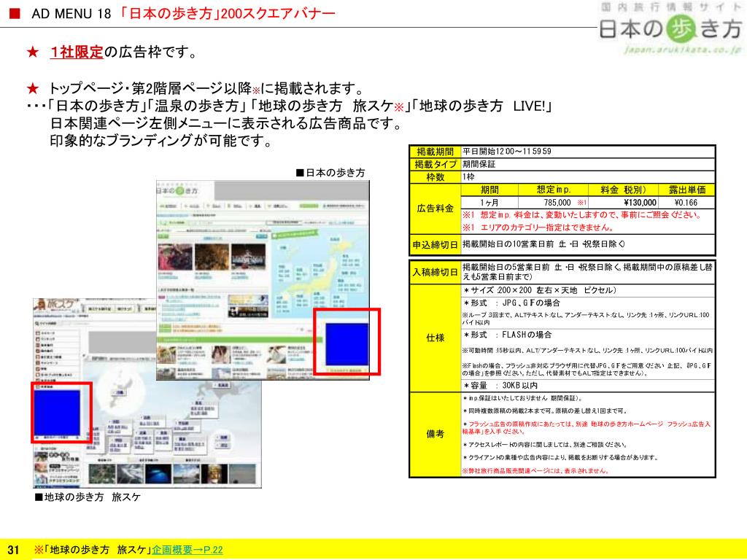Click the ＊サイズ 200×200 specification row
747x560 pixels.
coord(588,290)
